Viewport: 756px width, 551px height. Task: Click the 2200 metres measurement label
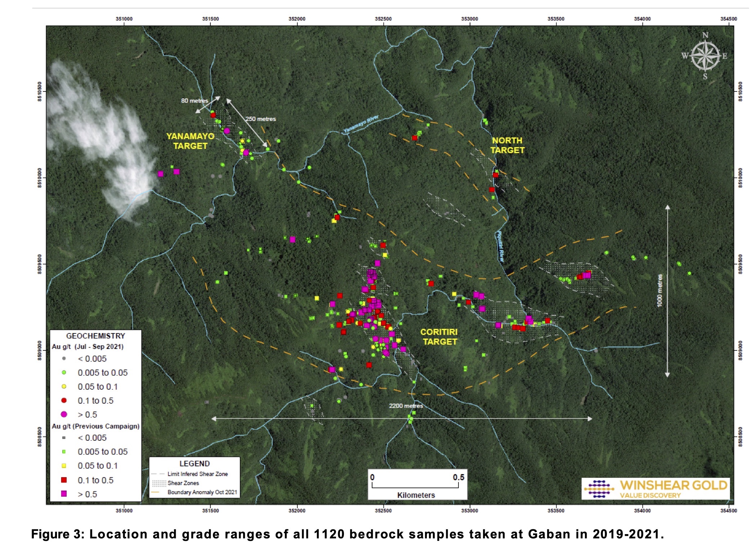pyautogui.click(x=406, y=406)
